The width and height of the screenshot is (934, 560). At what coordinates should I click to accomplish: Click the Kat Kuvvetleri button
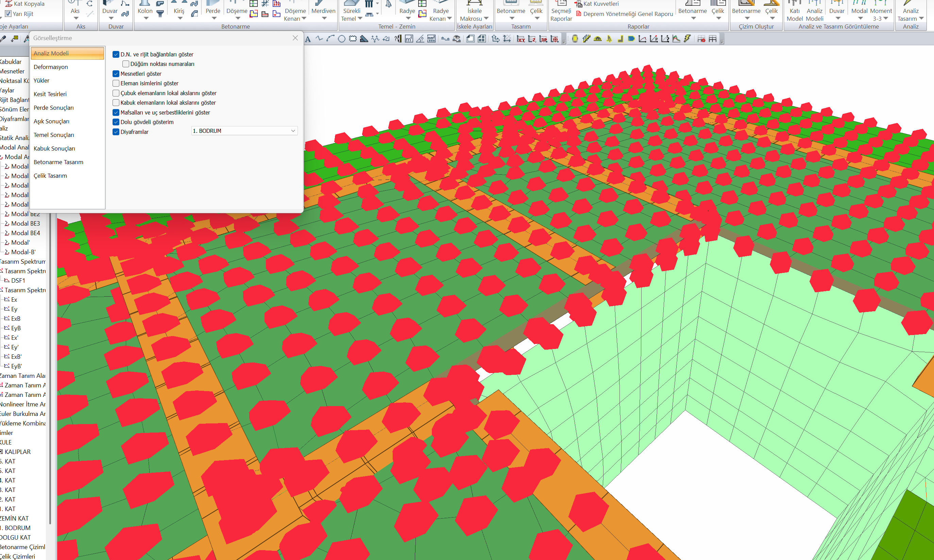[x=600, y=4]
